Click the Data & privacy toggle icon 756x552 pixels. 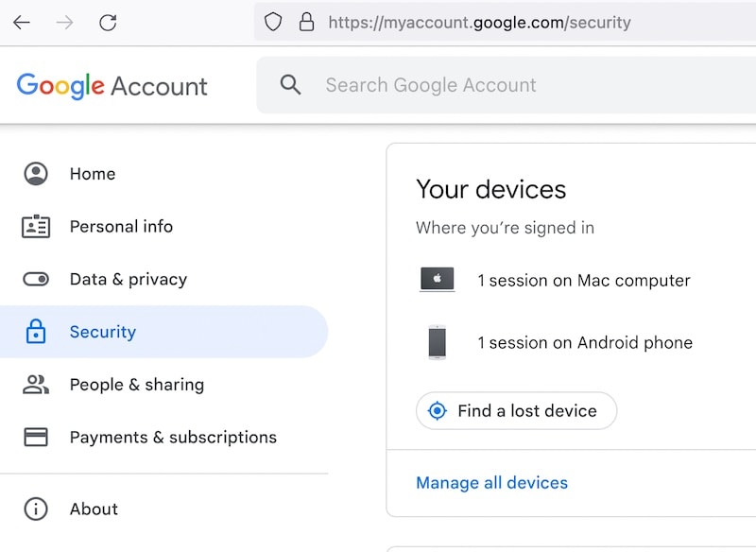coord(36,279)
